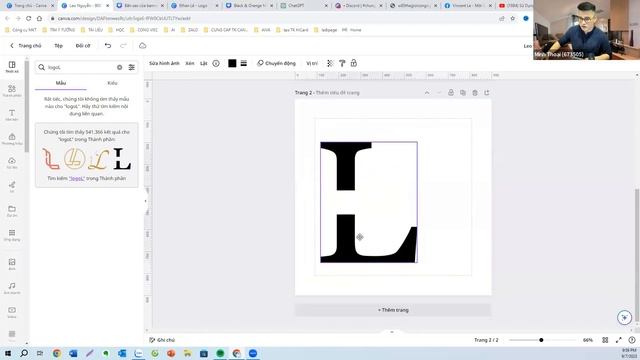640x360 pixels.
Task: Pick the red outlined L logo thumbnail
Action: tap(51, 159)
